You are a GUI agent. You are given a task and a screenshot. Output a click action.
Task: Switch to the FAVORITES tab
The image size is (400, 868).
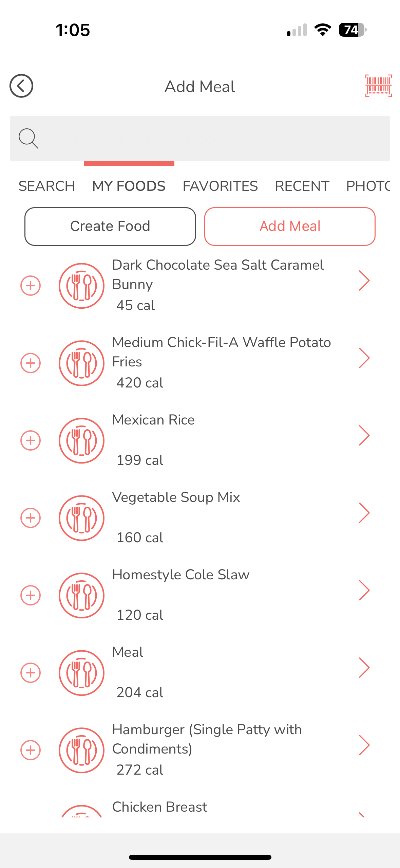[220, 186]
